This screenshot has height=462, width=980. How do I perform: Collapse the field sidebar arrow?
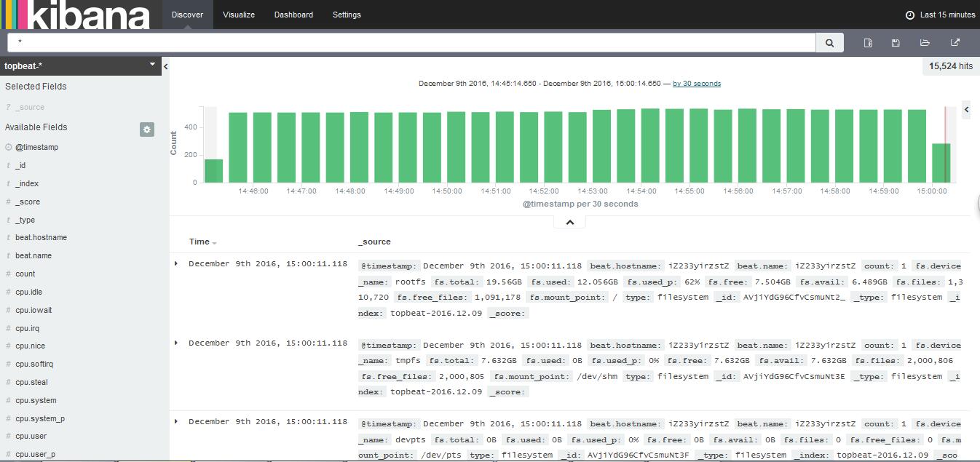click(166, 66)
